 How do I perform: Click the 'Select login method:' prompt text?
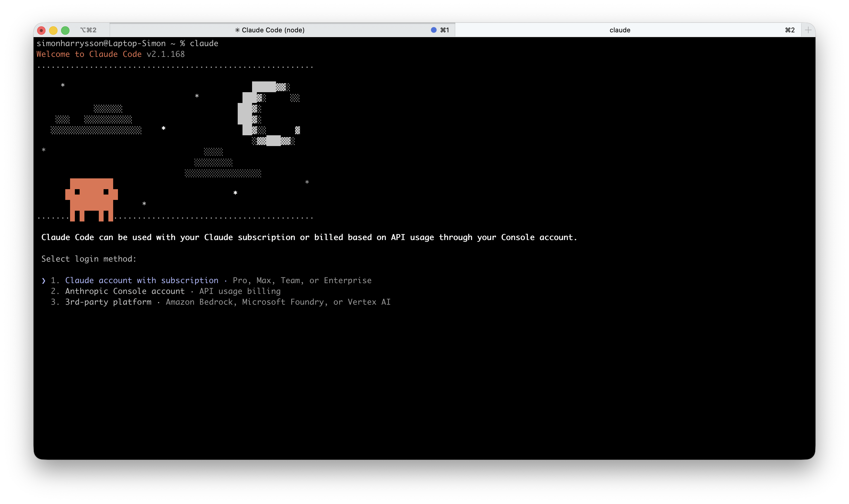(89, 259)
